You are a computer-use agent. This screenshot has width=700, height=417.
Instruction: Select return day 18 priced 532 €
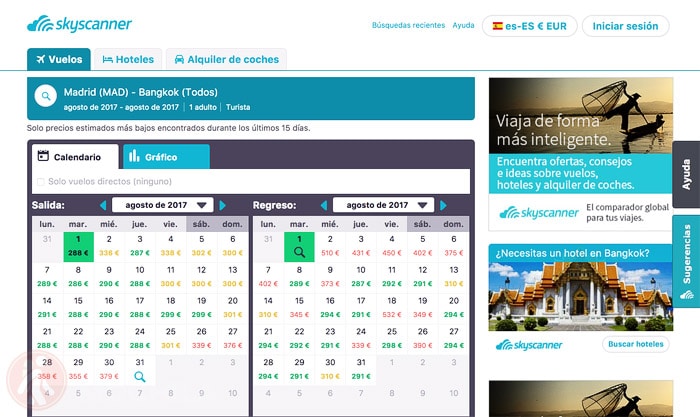tap(392, 308)
